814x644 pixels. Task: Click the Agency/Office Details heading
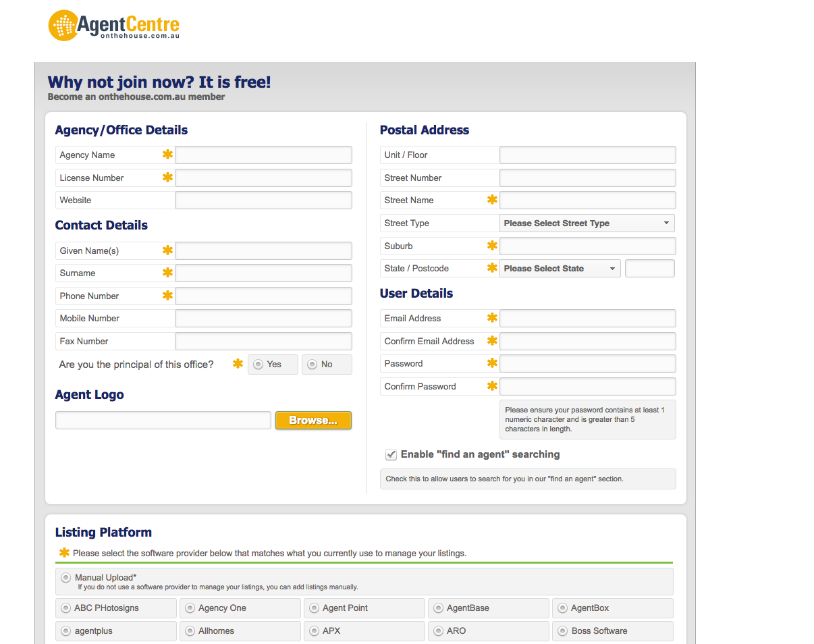click(x=121, y=130)
